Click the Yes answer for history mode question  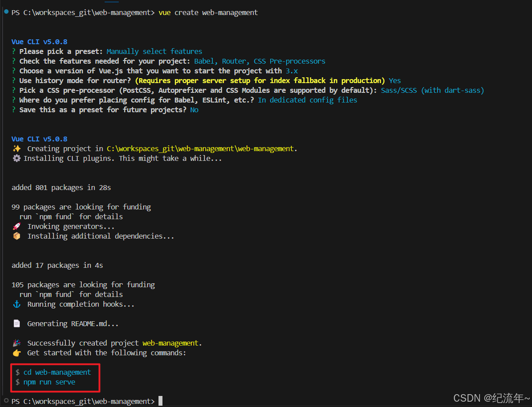pos(395,80)
